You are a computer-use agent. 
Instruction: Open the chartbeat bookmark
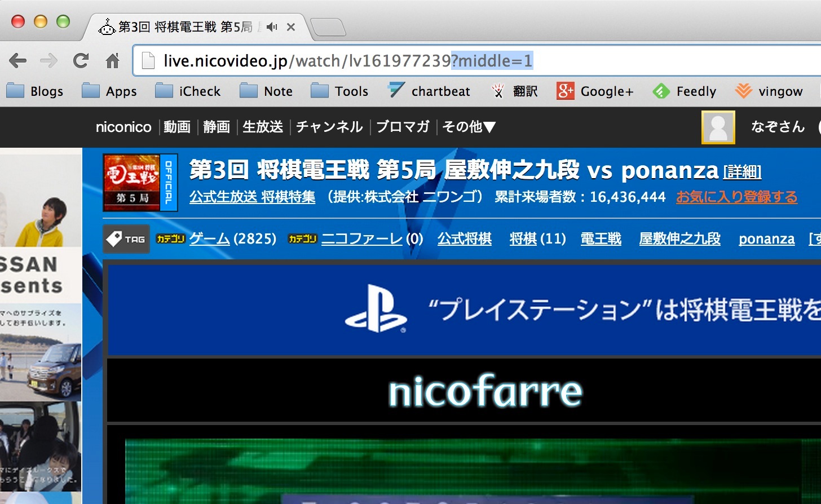[429, 91]
